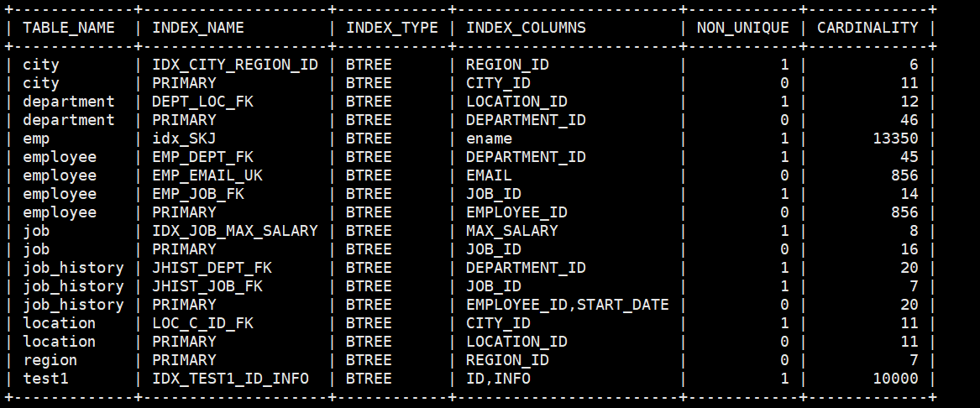Click the NON_UNIQUE value in EMP_EMAIL_UK row
The height and width of the screenshot is (408, 980).
click(784, 175)
